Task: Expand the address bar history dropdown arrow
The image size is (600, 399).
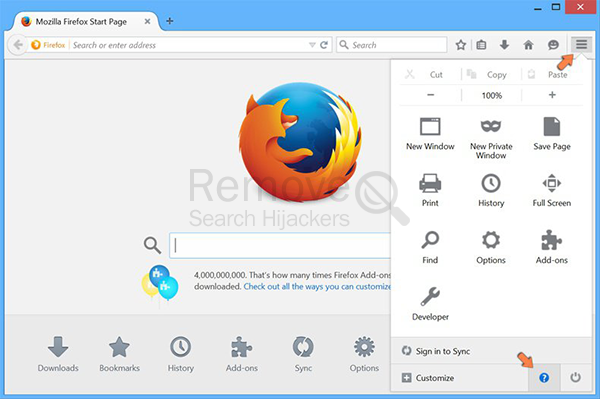Action: [312, 45]
